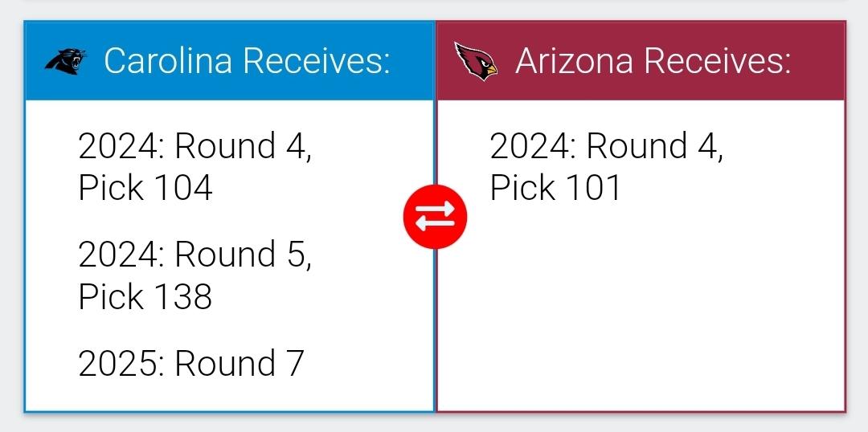Select the "Arizona Receives:" header title
This screenshot has height=432, width=868.
653,60
